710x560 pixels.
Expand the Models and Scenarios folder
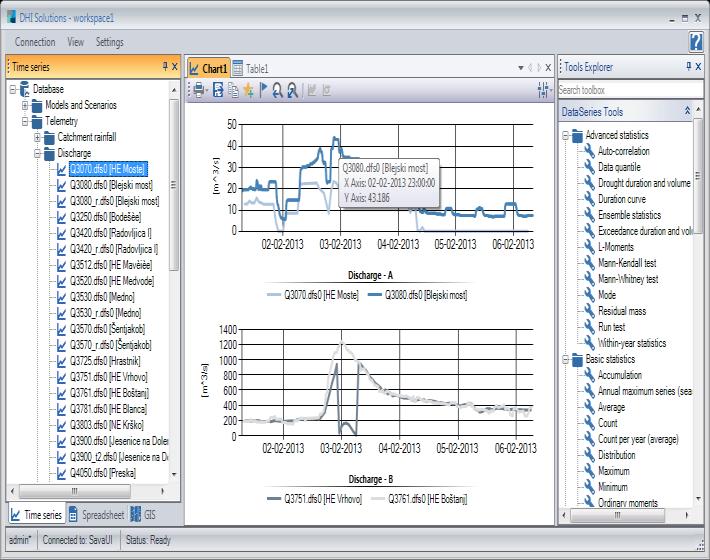pos(25,105)
